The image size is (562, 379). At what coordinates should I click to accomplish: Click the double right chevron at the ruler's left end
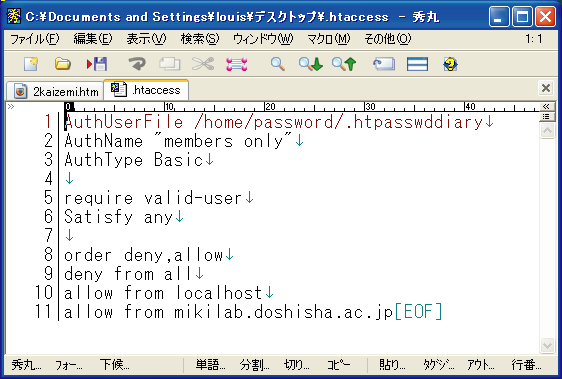point(11,106)
